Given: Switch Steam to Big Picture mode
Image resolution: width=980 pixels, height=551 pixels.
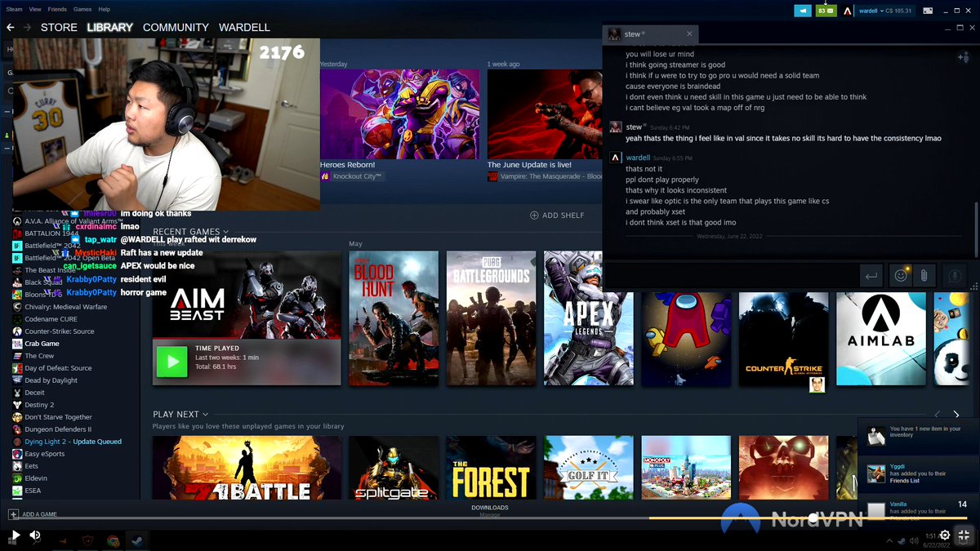Looking at the screenshot, I should click(x=928, y=11).
